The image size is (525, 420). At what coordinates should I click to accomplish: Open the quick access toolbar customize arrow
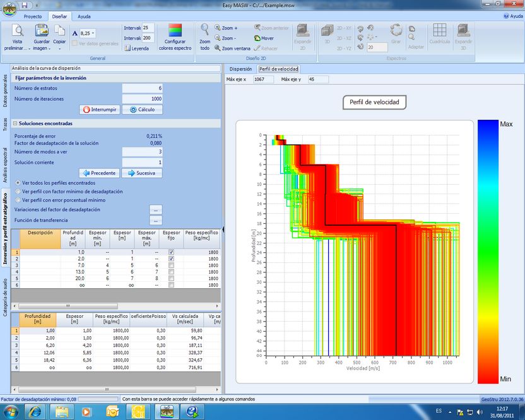pyautogui.click(x=37, y=5)
